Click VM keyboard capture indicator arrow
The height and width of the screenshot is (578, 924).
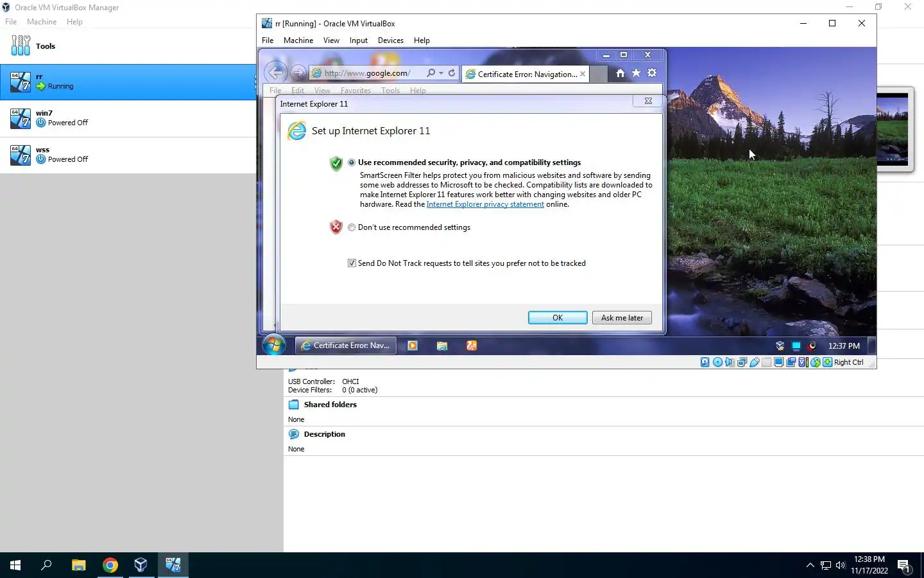(827, 362)
